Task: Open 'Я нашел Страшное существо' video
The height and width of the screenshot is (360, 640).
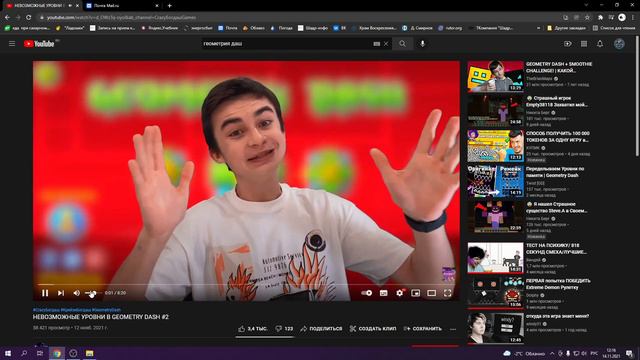Action: (x=495, y=217)
